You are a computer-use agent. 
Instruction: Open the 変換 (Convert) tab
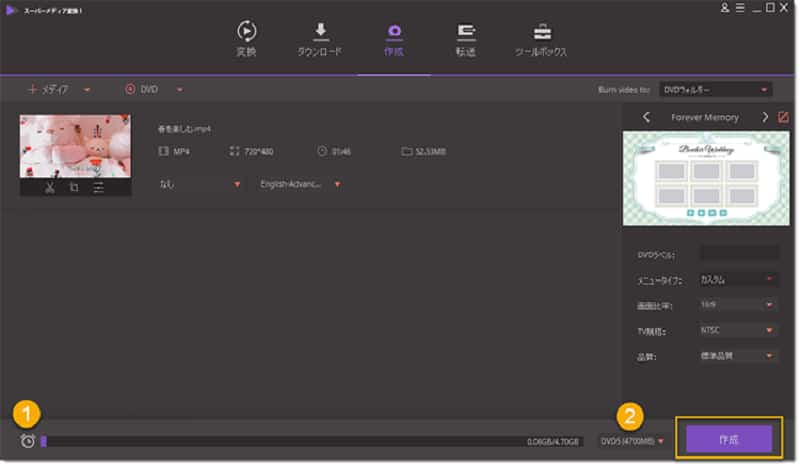[x=246, y=39]
